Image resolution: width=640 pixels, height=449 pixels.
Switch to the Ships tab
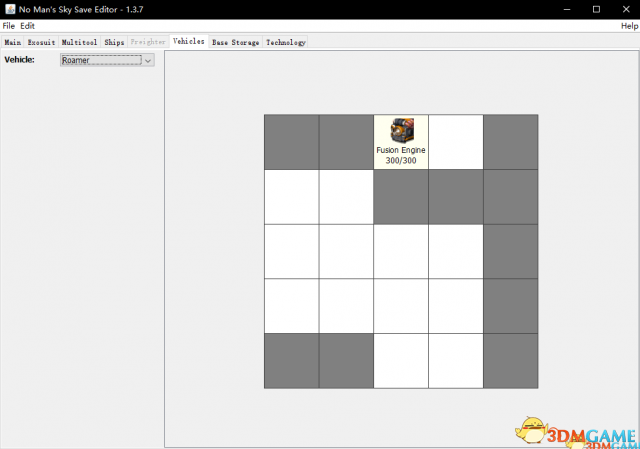click(114, 42)
